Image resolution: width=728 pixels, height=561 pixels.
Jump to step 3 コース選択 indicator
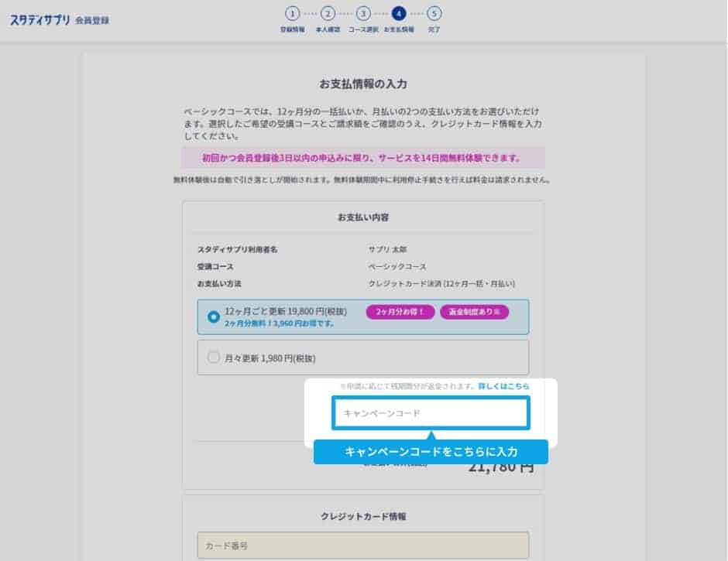coord(363,14)
